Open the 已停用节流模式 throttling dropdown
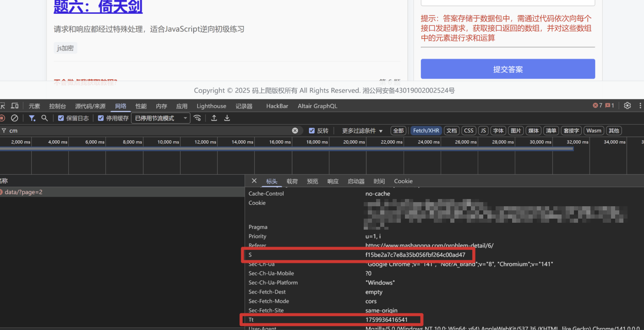Screen dimensions: 644x330 point(161,118)
